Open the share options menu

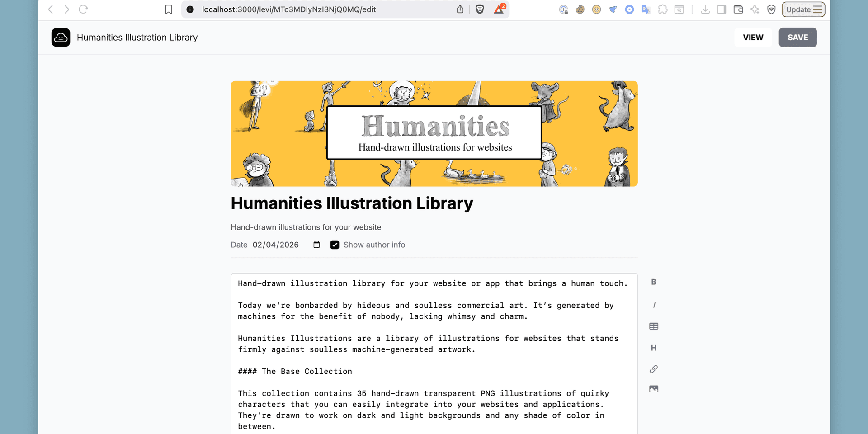(460, 9)
